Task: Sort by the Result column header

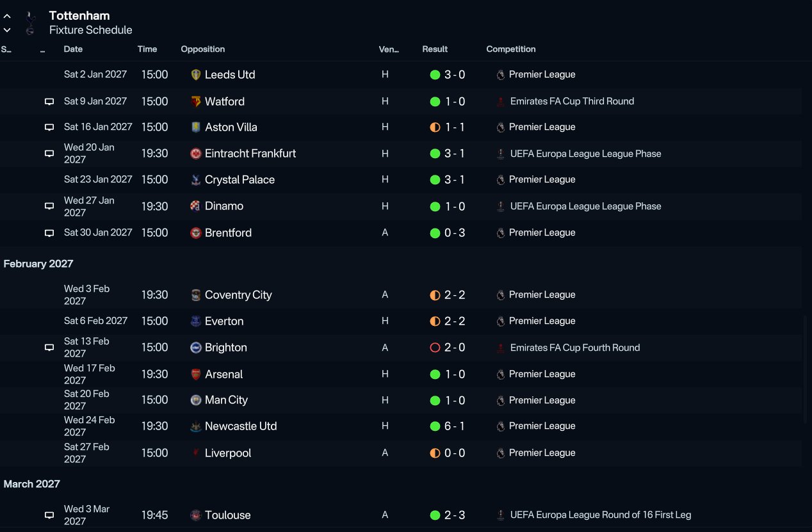Action: pos(435,49)
